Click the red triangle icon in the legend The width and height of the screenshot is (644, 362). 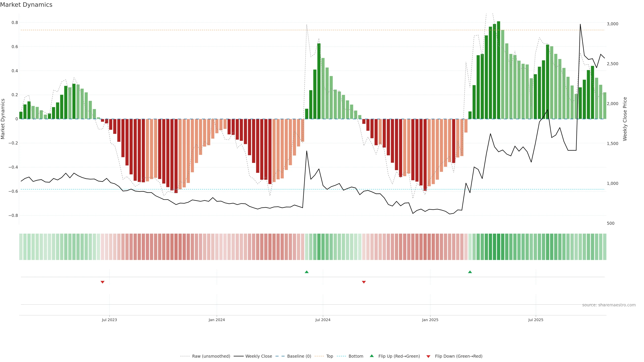428,356
